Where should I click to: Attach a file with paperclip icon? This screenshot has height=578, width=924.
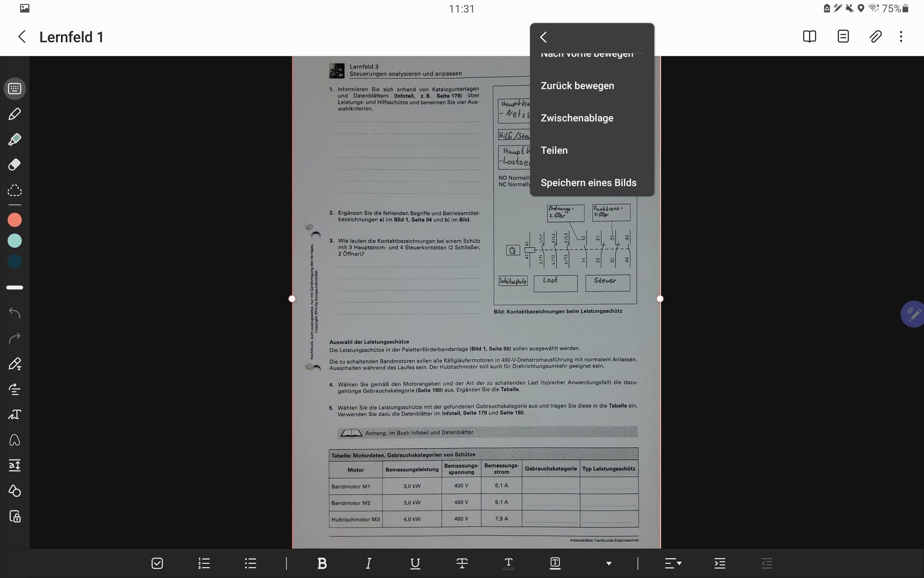pyautogui.click(x=875, y=37)
